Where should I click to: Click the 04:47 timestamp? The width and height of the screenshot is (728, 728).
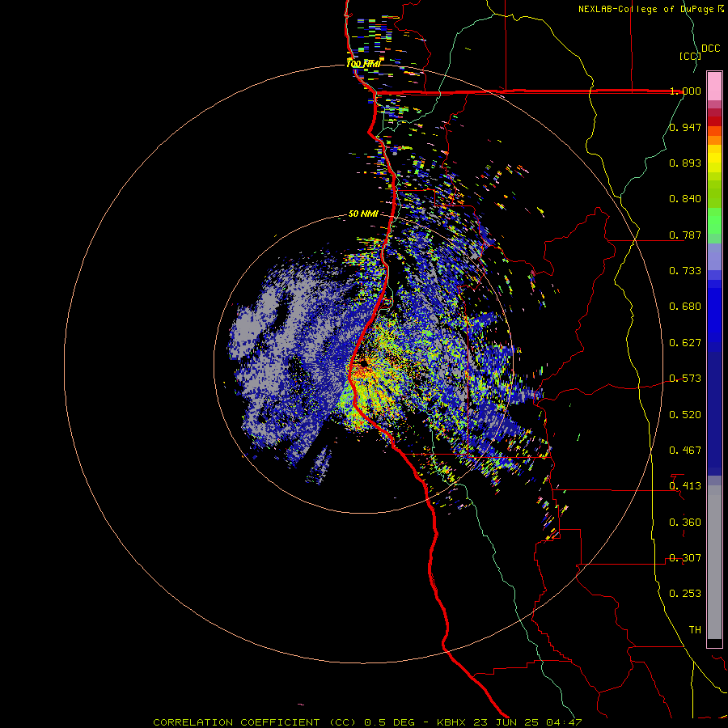click(x=562, y=722)
